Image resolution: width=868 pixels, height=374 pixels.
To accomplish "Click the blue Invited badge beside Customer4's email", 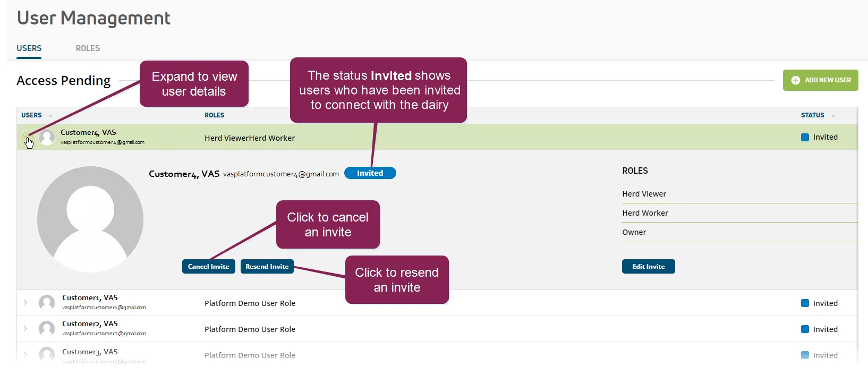I will pyautogui.click(x=370, y=173).
